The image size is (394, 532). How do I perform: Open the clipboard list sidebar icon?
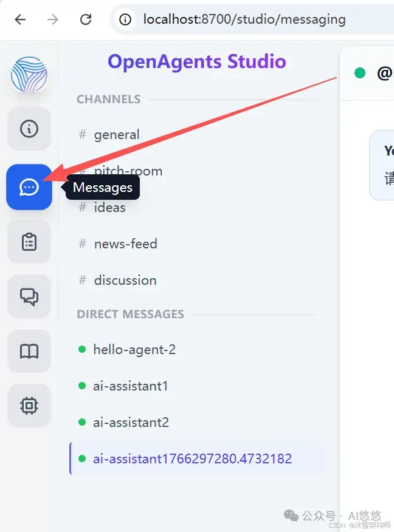tap(29, 242)
